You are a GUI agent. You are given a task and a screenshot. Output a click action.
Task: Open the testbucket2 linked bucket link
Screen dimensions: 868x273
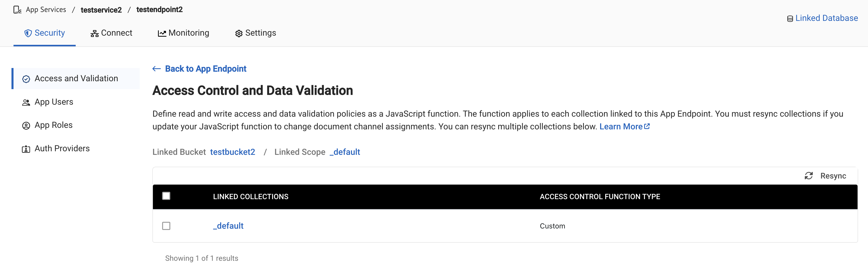232,152
